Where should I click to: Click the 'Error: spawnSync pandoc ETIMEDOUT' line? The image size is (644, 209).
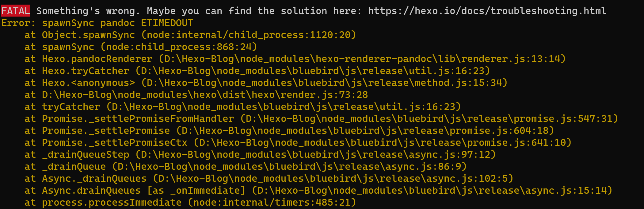(x=97, y=23)
